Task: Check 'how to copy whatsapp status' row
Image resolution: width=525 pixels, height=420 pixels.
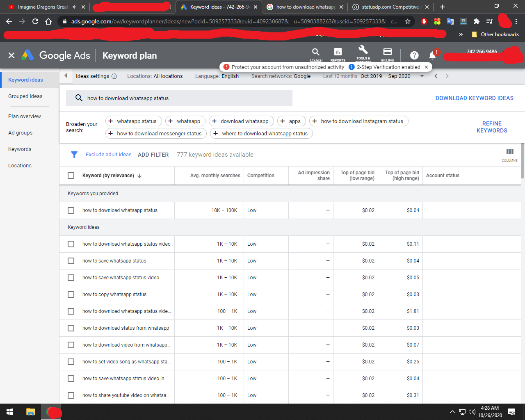Action: tap(71, 294)
